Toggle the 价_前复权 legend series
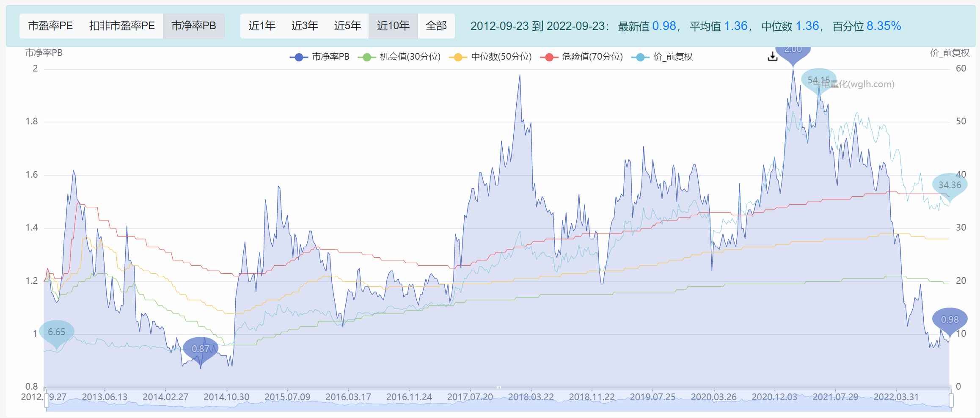Image resolution: width=980 pixels, height=418 pixels. click(x=662, y=57)
